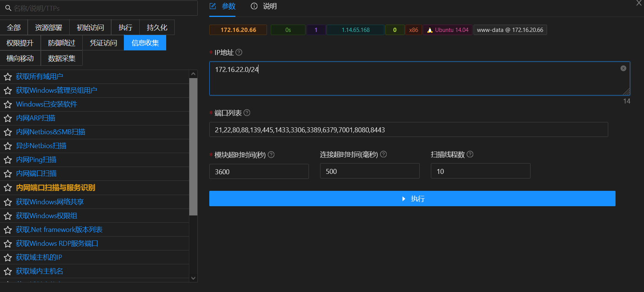
Task: Select the 防御绕过 category tab
Action: tap(62, 43)
